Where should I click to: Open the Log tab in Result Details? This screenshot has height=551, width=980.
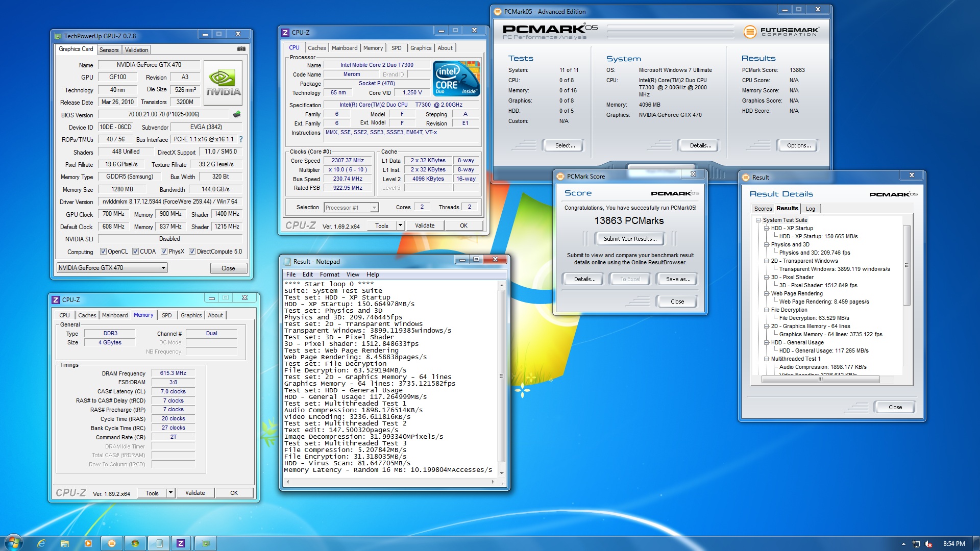coord(810,209)
